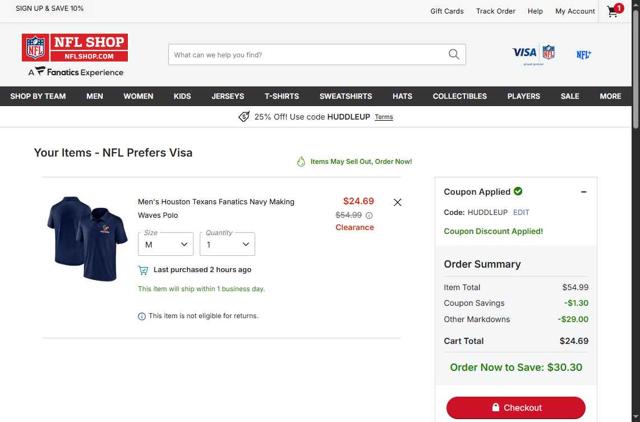Click the promo tag icon near HUDDLEUP
This screenshot has width=640, height=422.
tap(244, 117)
